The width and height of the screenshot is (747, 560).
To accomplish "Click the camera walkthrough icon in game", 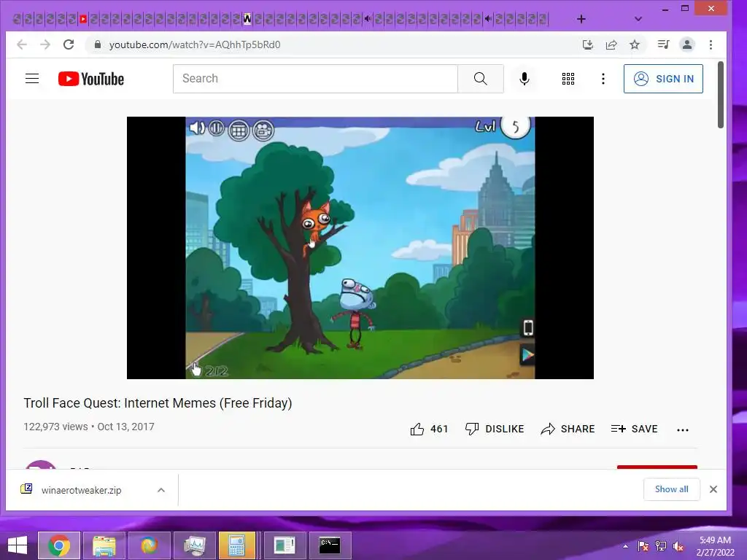I will [263, 130].
